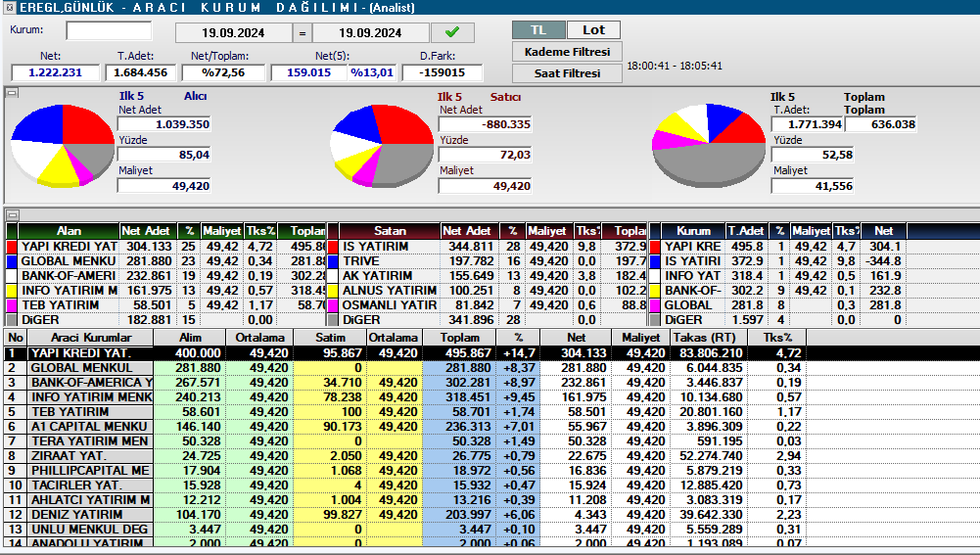
Task: Sort main table by No column
Action: click(16, 338)
